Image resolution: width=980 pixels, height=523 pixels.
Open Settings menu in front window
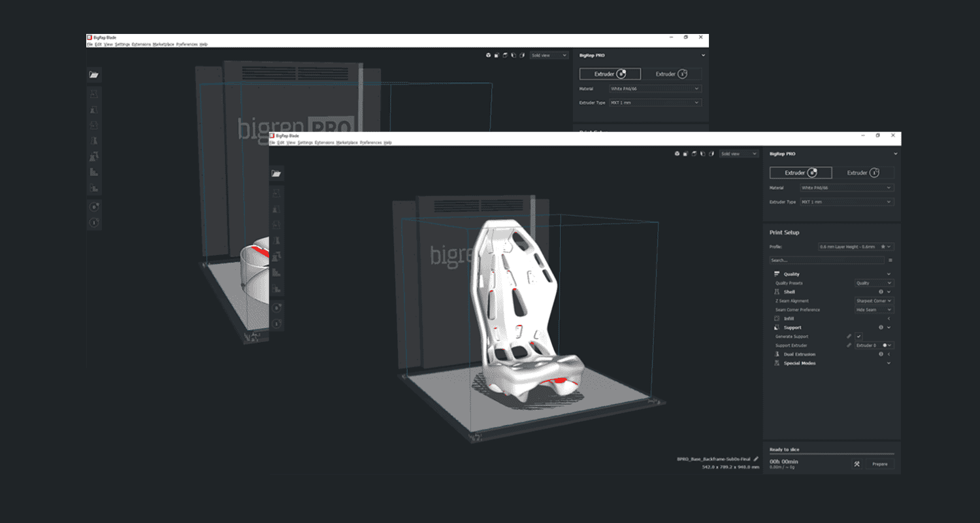tap(305, 143)
